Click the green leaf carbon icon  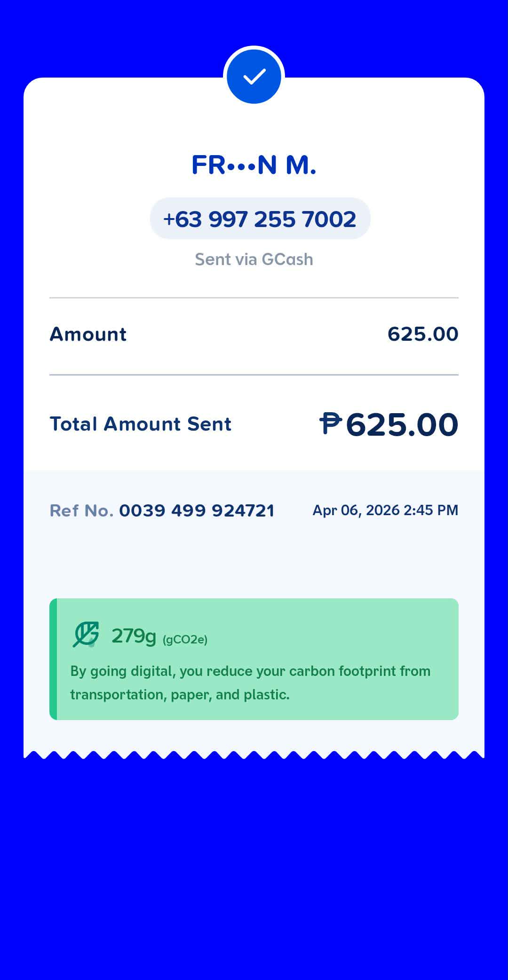coord(86,635)
